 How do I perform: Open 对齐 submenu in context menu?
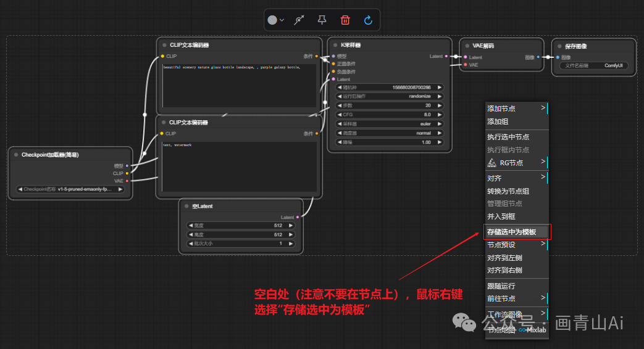click(517, 178)
